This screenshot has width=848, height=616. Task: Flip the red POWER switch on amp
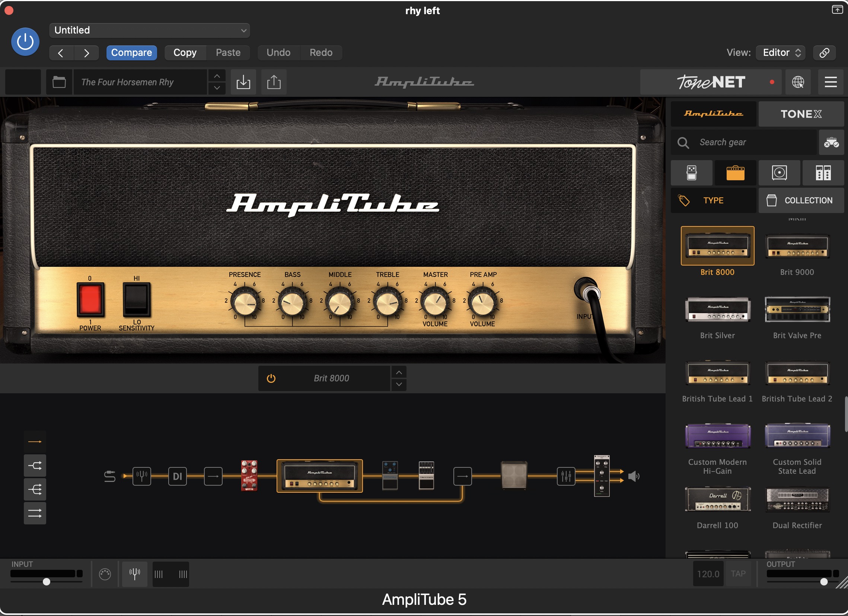click(90, 299)
